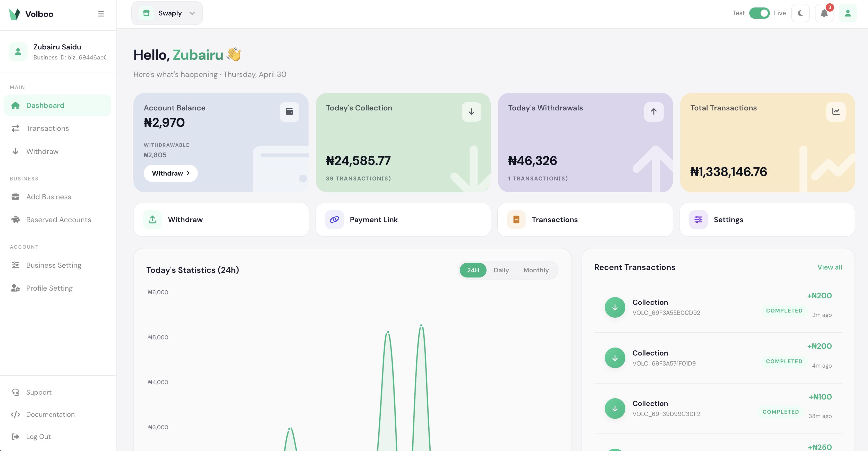Screen dimensions: 868x451
Task: Click Test label beside mode switch
Action: coord(739,13)
